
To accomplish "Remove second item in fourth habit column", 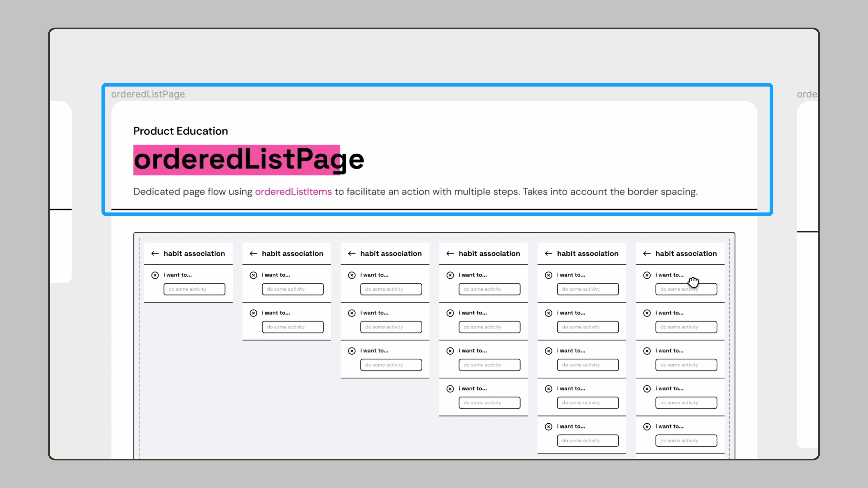I will point(450,313).
